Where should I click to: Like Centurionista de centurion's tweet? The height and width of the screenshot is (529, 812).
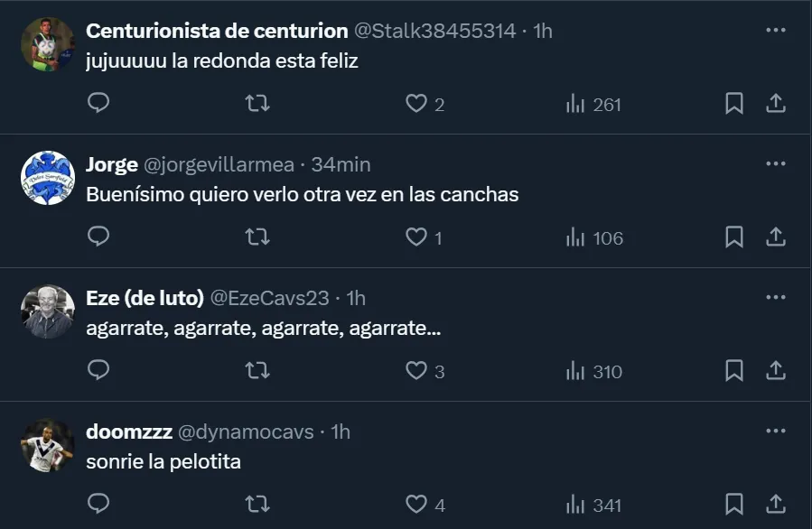pos(416,104)
